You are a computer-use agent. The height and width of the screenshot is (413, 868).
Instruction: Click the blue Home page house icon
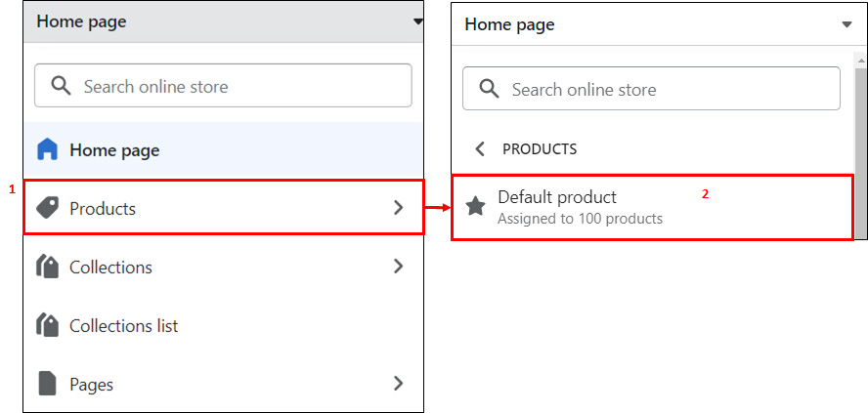(47, 149)
